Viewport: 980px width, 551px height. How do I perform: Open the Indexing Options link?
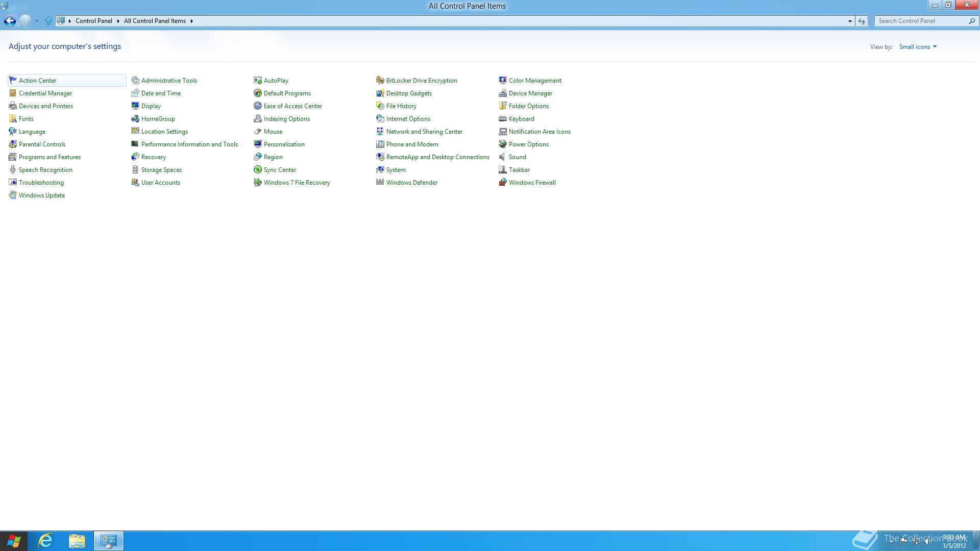click(286, 119)
